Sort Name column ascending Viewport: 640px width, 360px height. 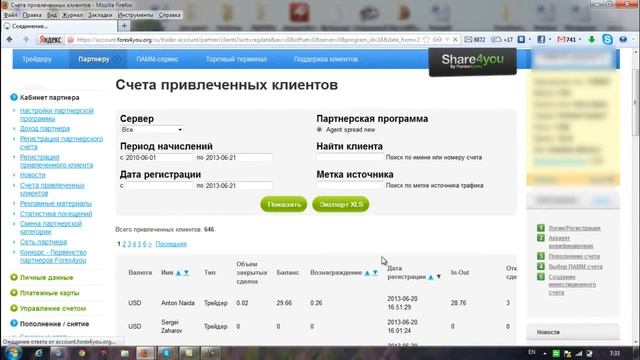(x=178, y=273)
